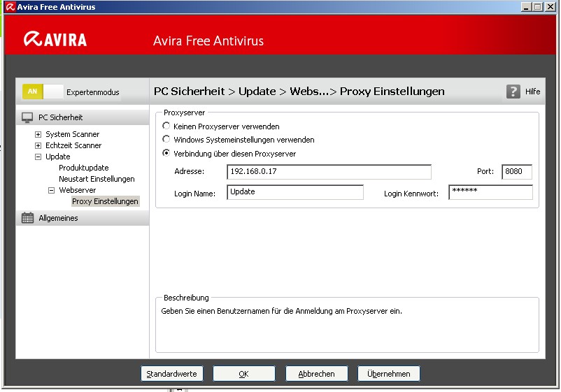Toggle the Expertenmodus AN switch
The image size is (561, 392).
click(43, 92)
